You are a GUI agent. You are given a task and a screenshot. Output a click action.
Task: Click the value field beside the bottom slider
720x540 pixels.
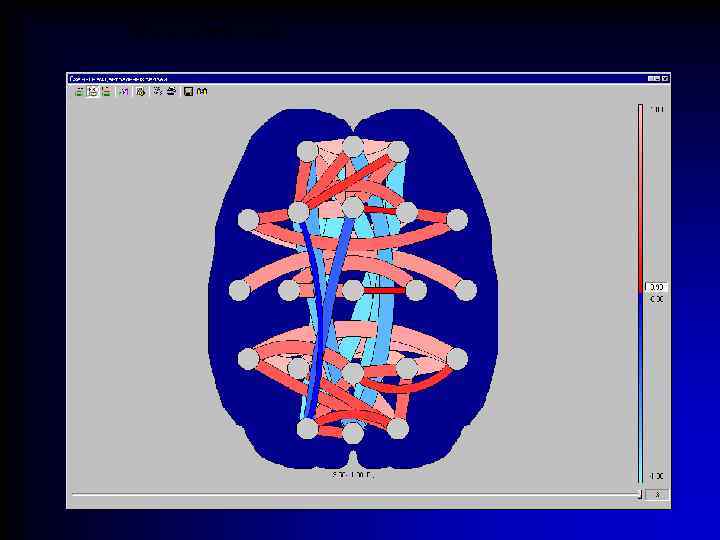[657, 495]
